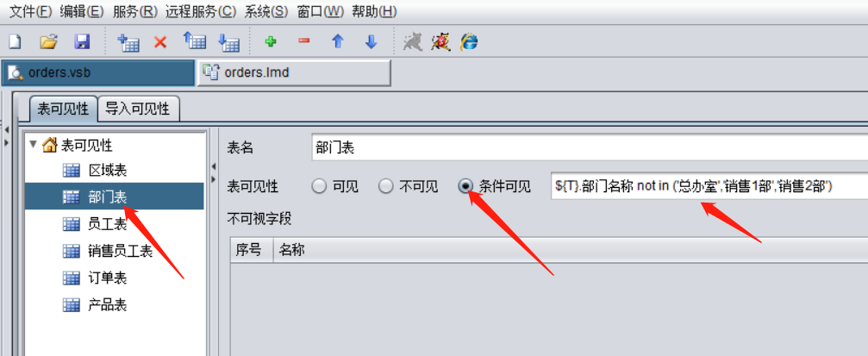This screenshot has width=868, height=356.
Task: Click the add table icon
Action: click(x=128, y=41)
